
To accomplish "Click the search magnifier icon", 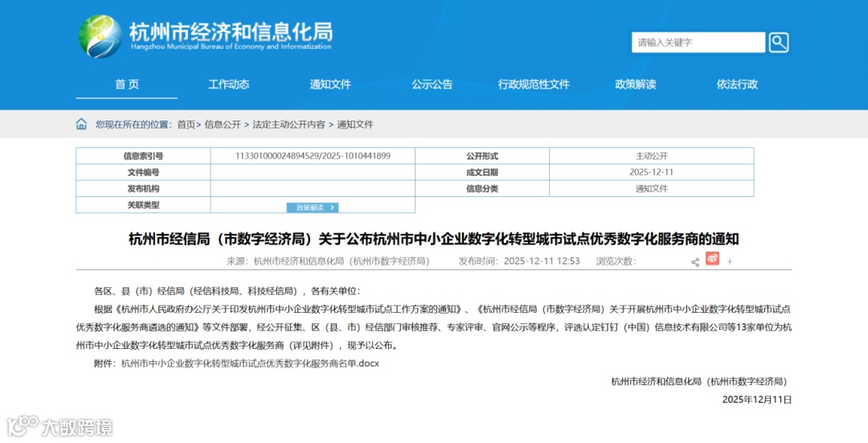I will pyautogui.click(x=778, y=43).
